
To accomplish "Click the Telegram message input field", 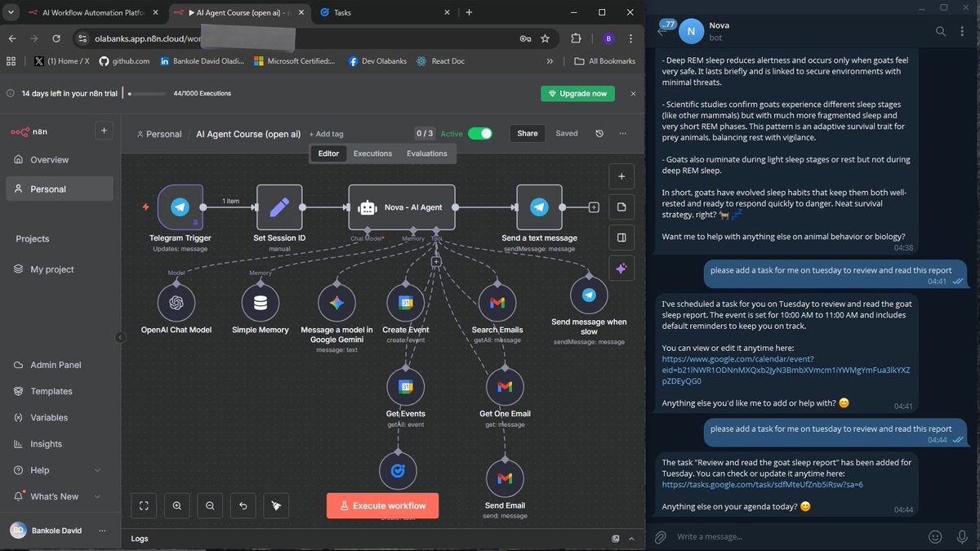I will point(796,536).
